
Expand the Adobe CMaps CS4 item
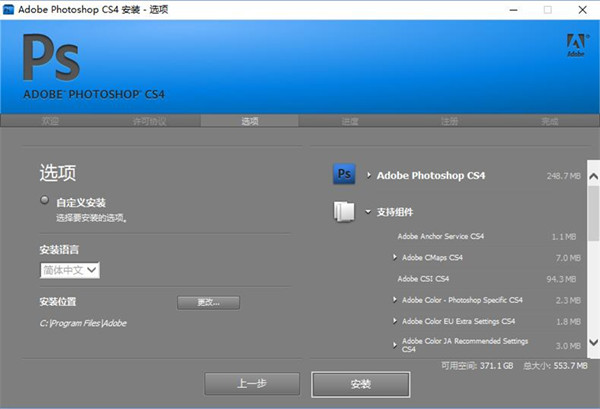pos(395,258)
